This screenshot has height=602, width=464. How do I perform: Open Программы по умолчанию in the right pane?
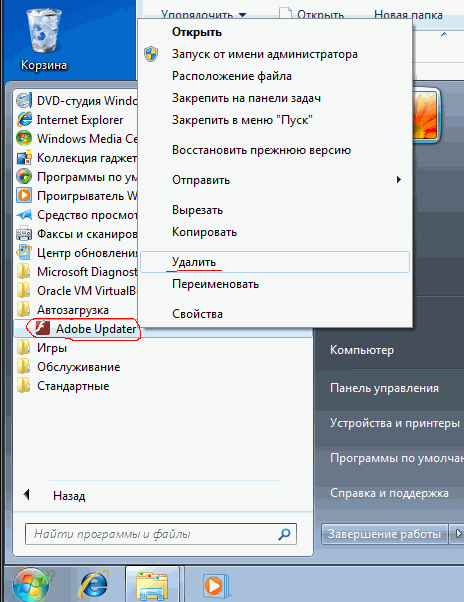(397, 458)
